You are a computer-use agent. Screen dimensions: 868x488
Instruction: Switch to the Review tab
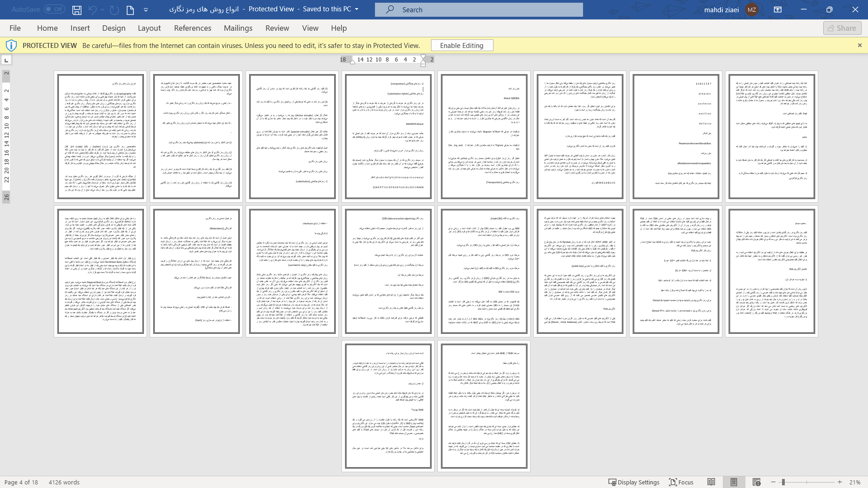(x=277, y=28)
